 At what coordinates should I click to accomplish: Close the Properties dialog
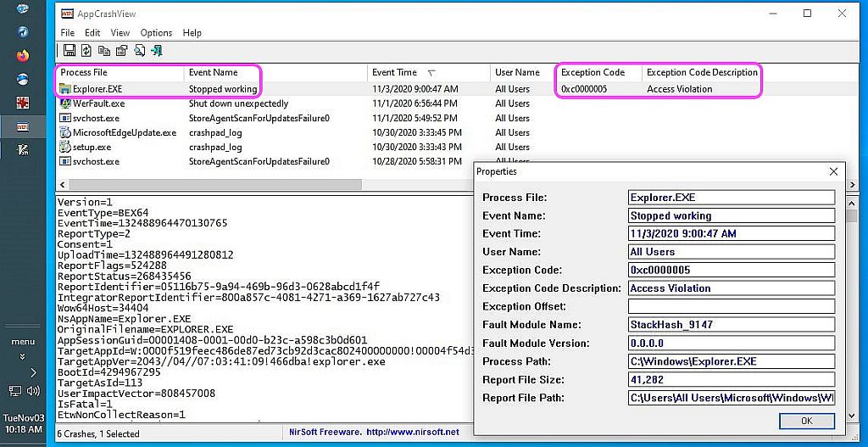[x=833, y=171]
